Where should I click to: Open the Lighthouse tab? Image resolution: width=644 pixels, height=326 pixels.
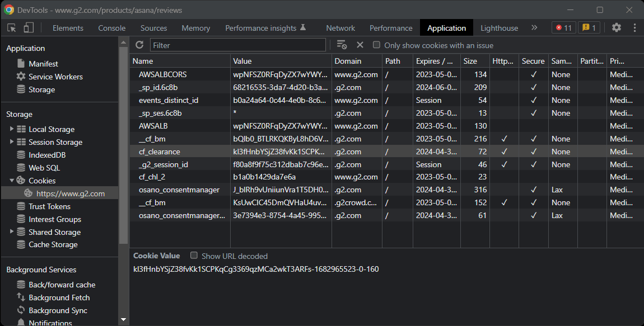coord(499,28)
